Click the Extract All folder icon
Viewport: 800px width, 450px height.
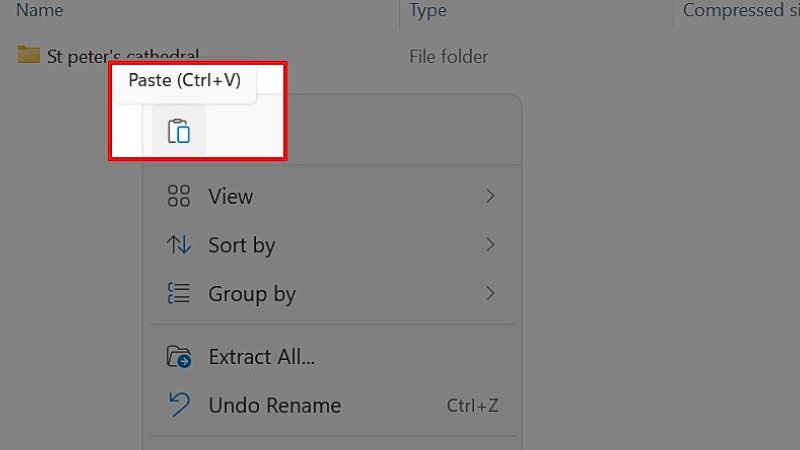[x=179, y=357]
